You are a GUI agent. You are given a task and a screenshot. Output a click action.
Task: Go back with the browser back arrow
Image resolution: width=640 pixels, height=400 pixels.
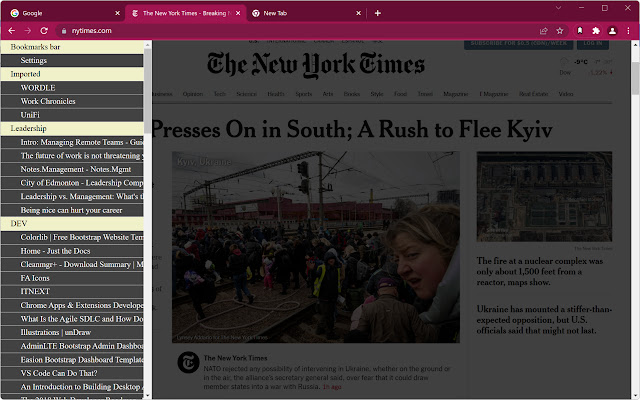pyautogui.click(x=11, y=31)
